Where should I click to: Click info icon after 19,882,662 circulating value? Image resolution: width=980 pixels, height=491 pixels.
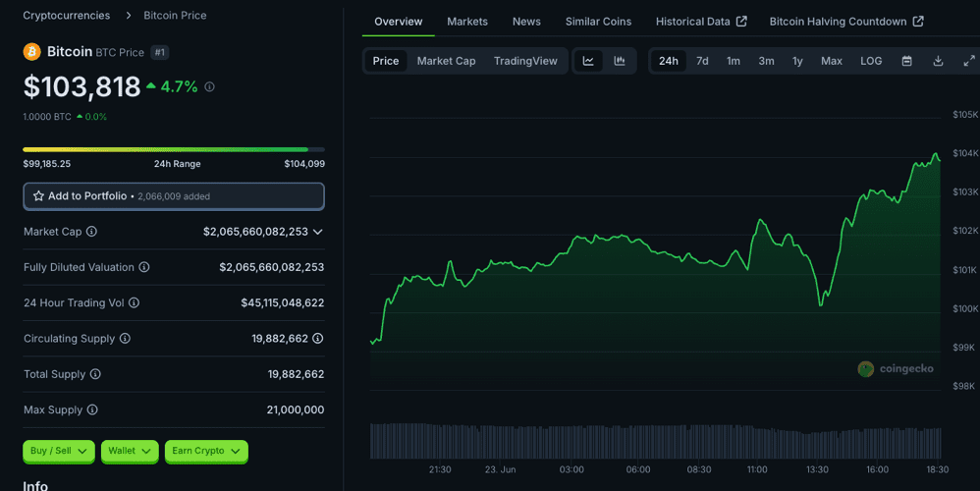tap(318, 339)
